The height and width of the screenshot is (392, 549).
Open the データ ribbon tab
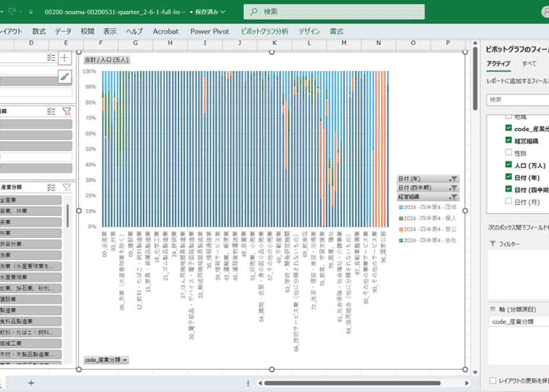coord(63,31)
